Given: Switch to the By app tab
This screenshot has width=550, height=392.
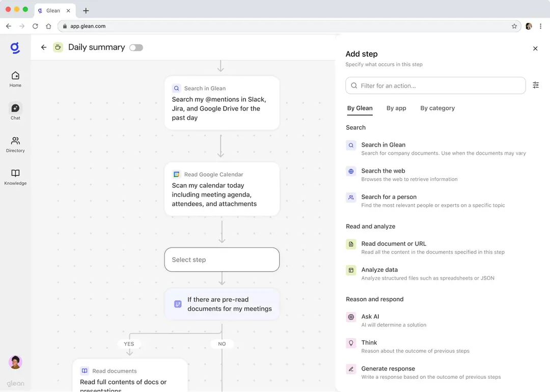Looking at the screenshot, I should 396,108.
